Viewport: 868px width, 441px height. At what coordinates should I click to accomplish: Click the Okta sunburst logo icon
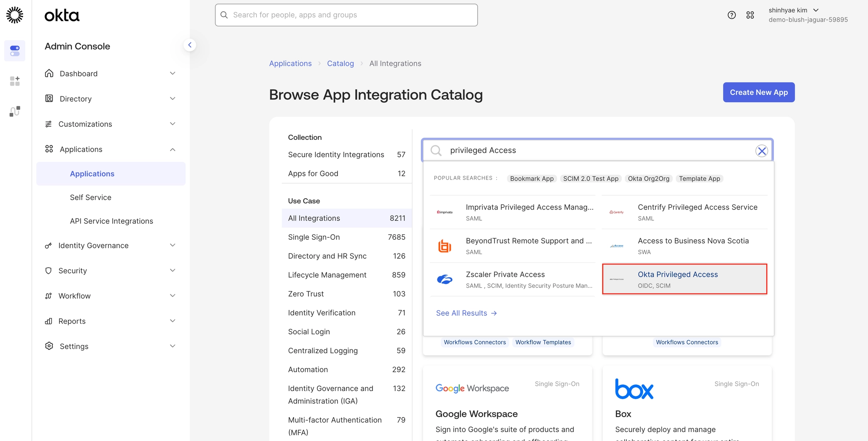pyautogui.click(x=15, y=15)
